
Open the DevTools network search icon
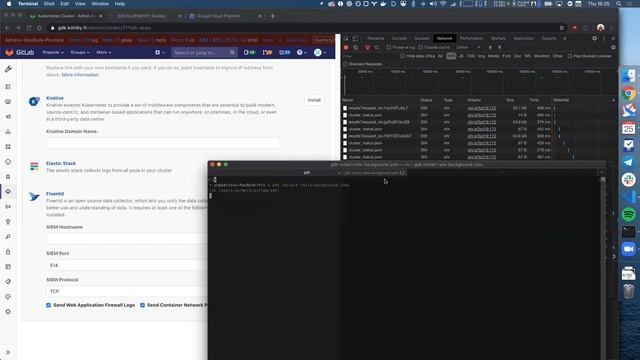376,47
